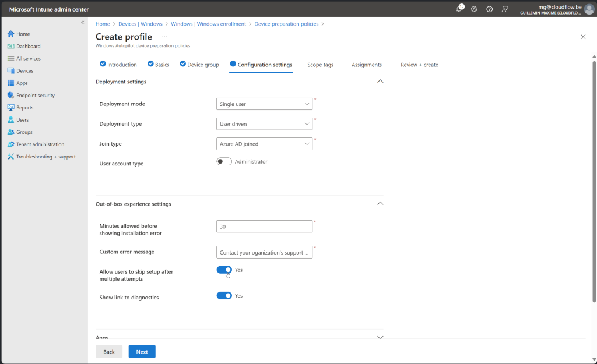597x364 pixels.
Task: Turn off Show link to diagnostics toggle
Action: 224,295
